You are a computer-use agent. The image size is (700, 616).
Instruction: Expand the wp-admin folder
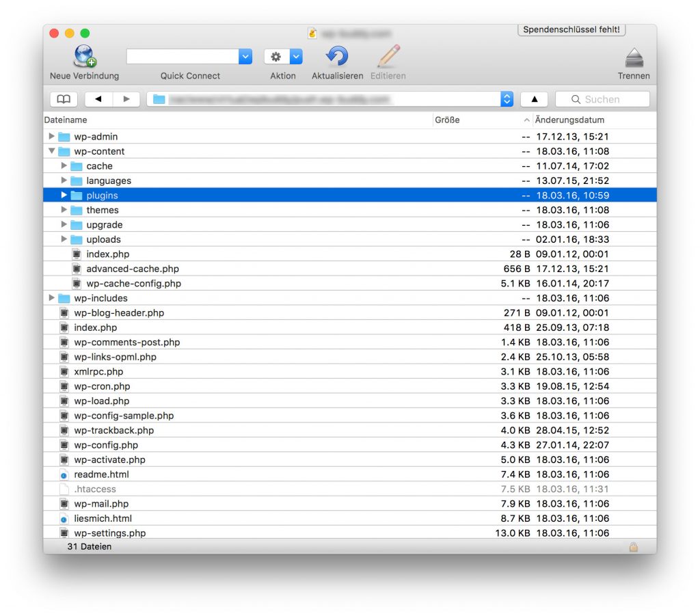(52, 137)
